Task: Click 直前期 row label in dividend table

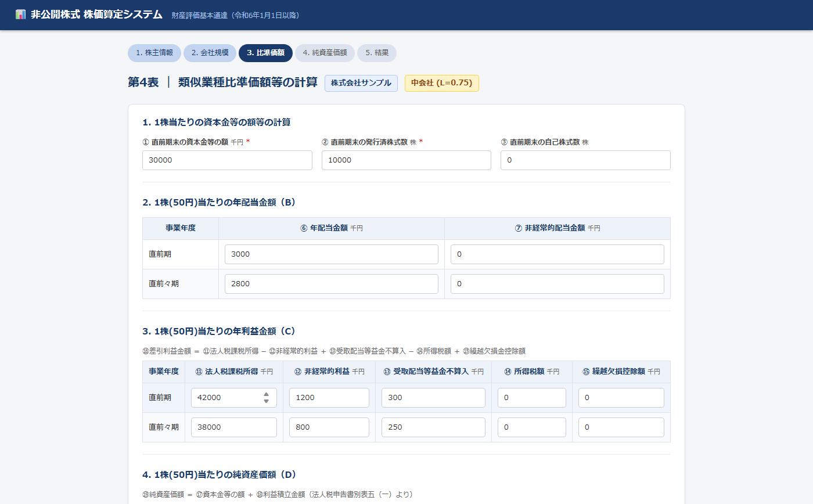Action: coord(160,254)
